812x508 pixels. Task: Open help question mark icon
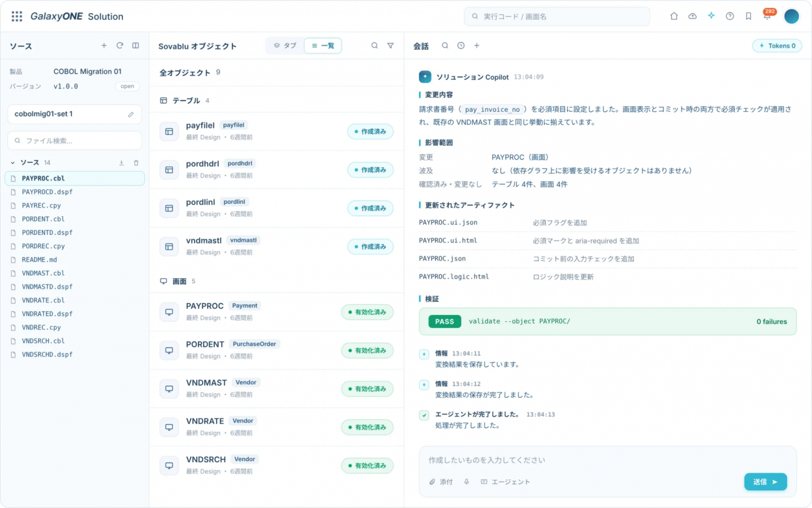(x=730, y=16)
